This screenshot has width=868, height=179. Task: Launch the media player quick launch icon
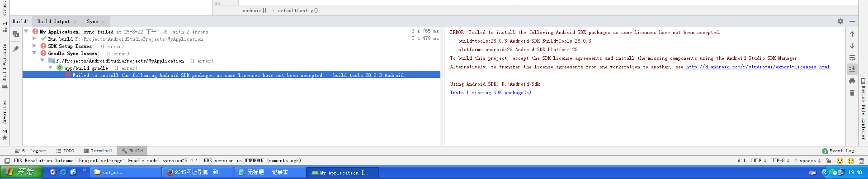tap(53, 172)
